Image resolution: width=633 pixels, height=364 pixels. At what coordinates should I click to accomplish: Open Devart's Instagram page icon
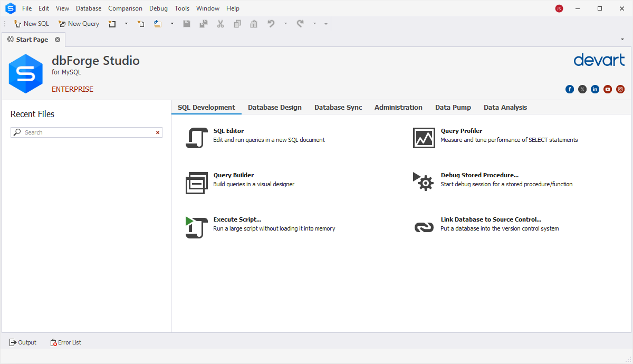pos(620,89)
